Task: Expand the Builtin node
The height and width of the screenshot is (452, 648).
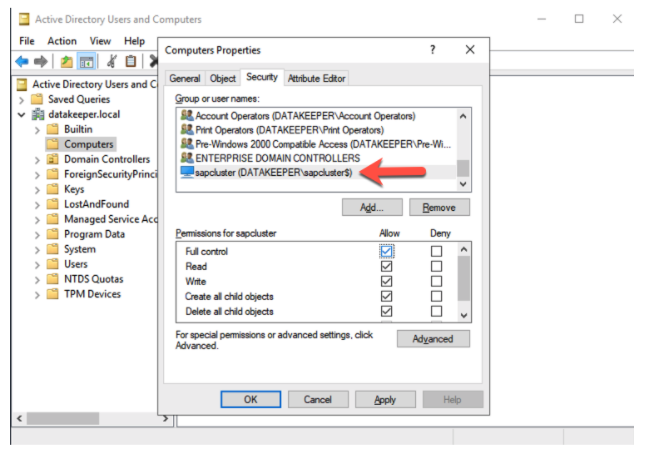Action: (37, 130)
